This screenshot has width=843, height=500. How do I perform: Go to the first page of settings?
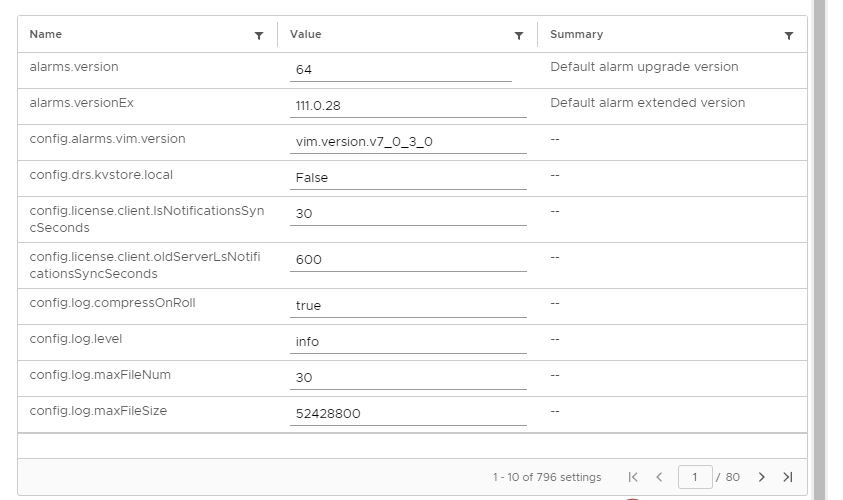point(633,477)
